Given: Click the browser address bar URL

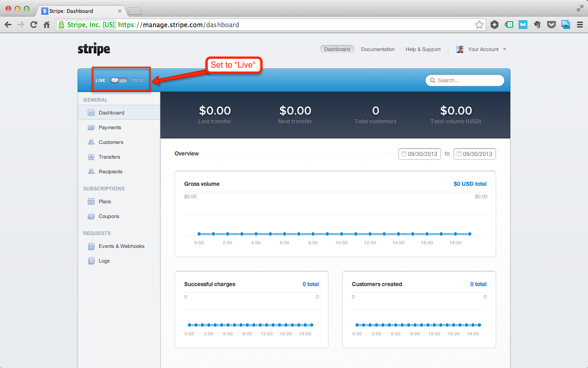Looking at the screenshot, I should click(179, 25).
